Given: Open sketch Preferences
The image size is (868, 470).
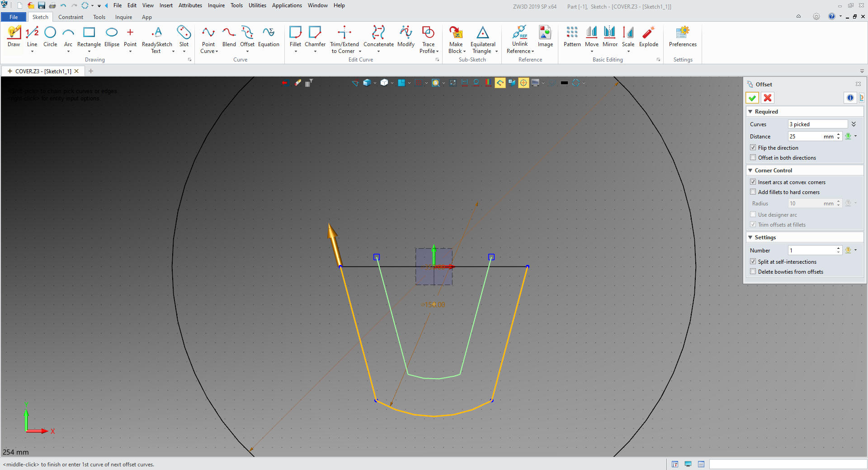Looking at the screenshot, I should [683, 37].
